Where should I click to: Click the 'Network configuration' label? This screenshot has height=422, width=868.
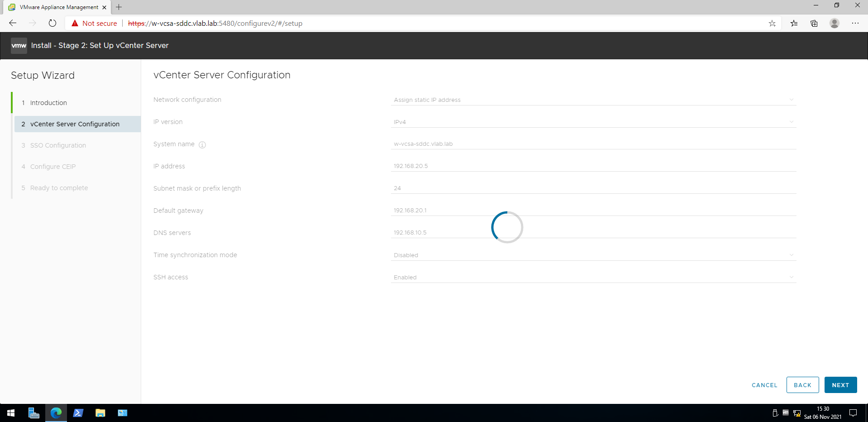coord(187,100)
